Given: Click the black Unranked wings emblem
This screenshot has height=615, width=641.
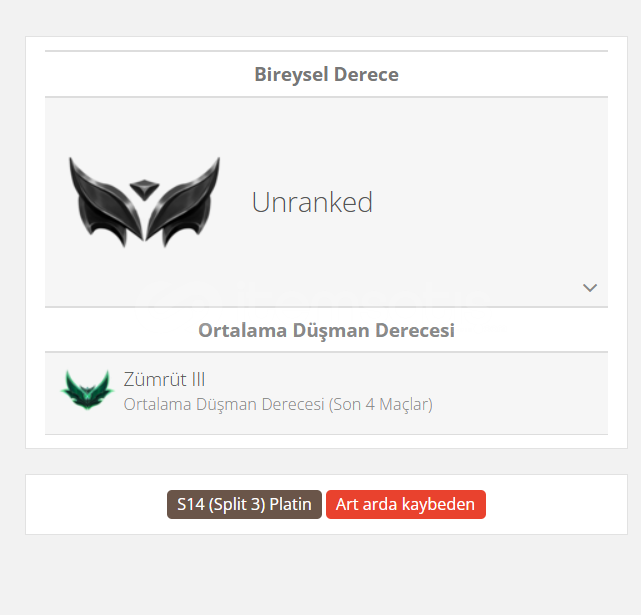Looking at the screenshot, I should pos(144,202).
